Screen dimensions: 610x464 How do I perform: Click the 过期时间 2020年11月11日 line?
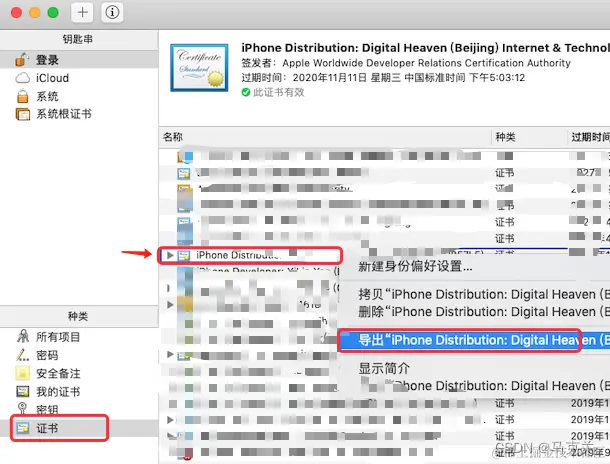pos(383,78)
